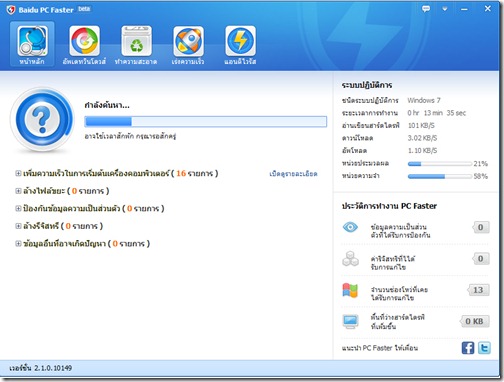Click the uptime 0 hr 13 min value

436,113
